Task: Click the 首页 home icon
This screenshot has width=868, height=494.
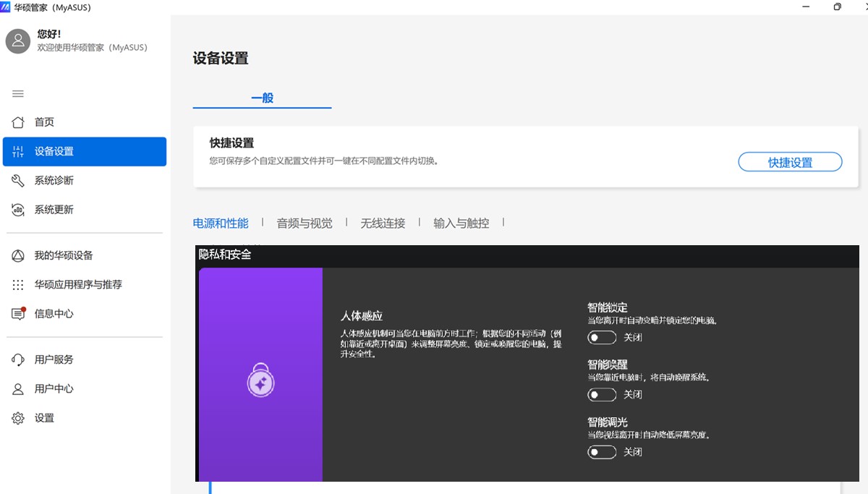Action: coord(18,122)
